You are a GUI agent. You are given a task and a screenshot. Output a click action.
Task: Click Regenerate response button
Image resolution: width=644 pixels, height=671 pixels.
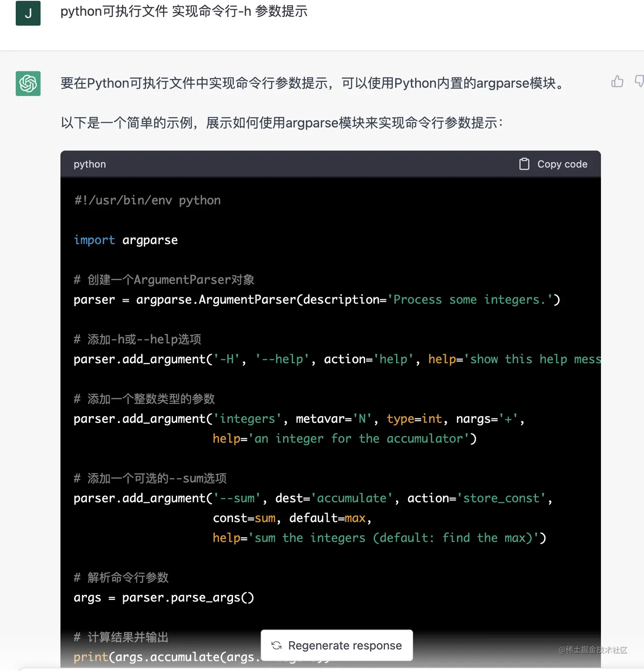pos(337,645)
